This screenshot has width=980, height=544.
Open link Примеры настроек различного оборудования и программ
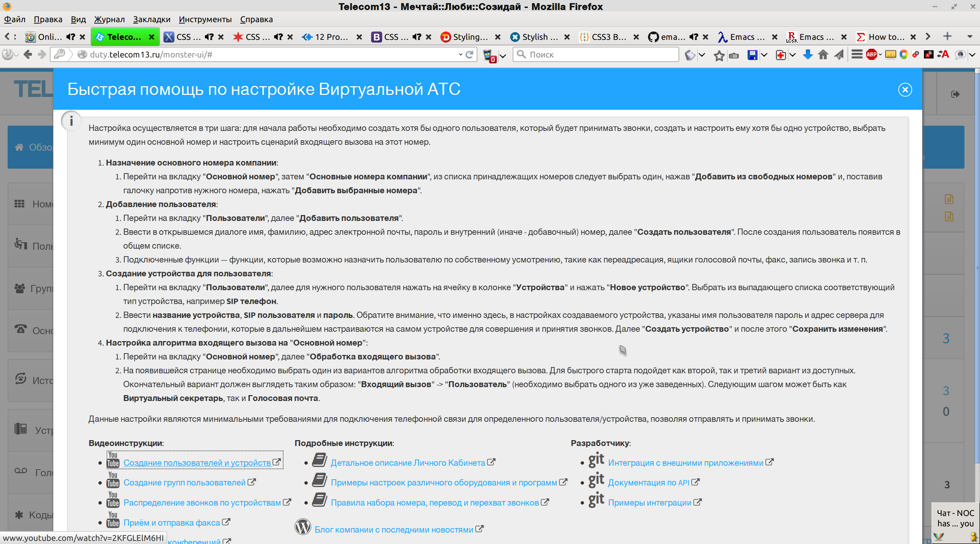pyautogui.click(x=443, y=483)
